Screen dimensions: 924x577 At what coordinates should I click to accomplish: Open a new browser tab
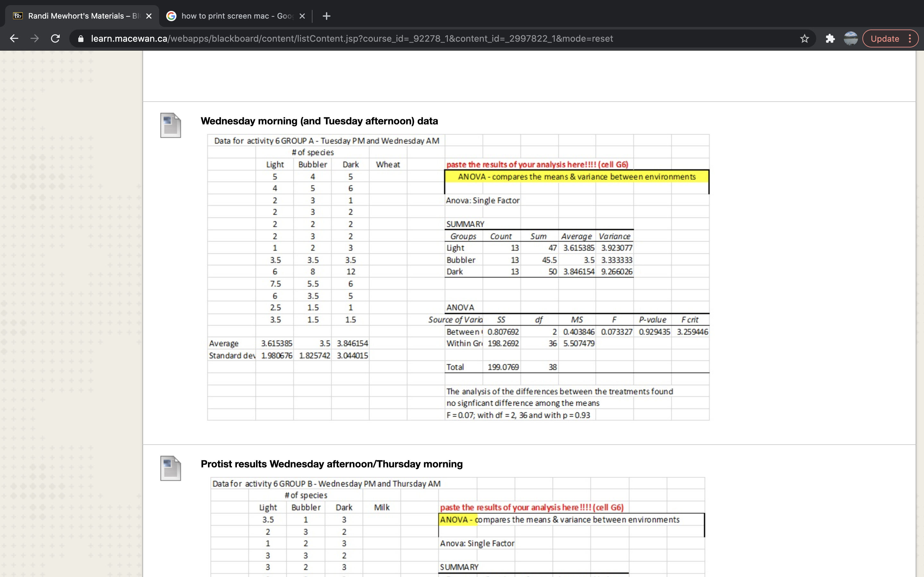point(326,16)
